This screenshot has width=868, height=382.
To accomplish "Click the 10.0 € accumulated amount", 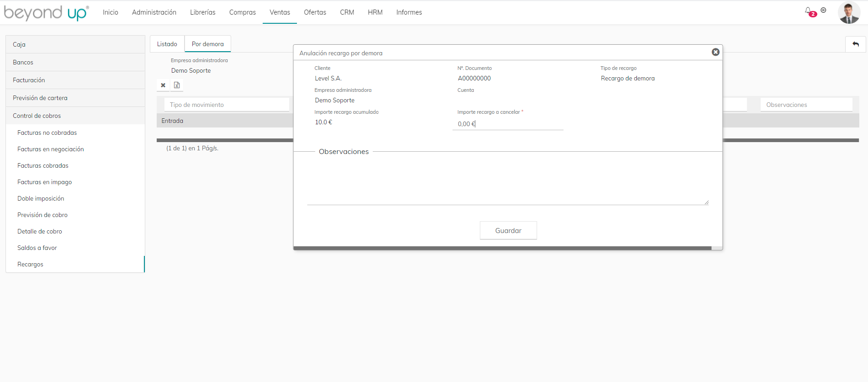I will [323, 122].
